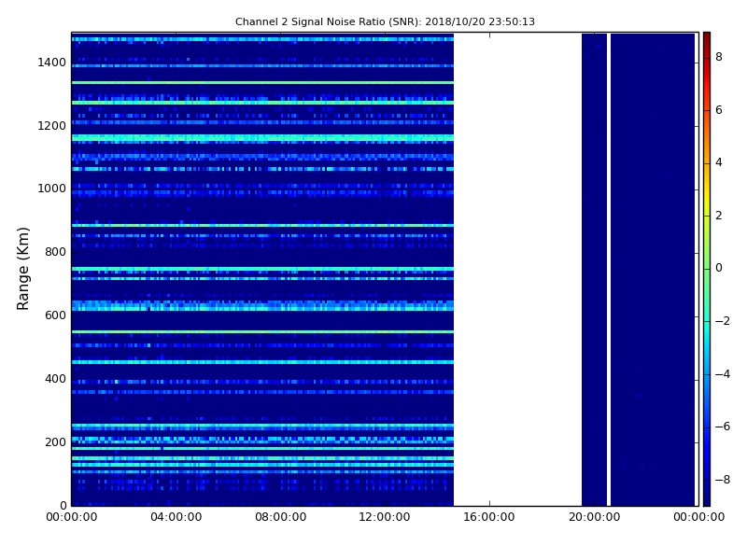Click the colorbar tick label 8
The image size is (747, 560).
pos(719,57)
